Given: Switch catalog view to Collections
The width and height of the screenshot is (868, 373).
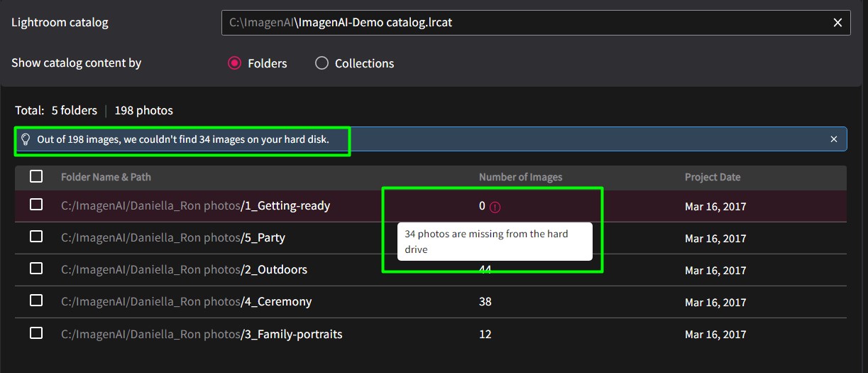Looking at the screenshot, I should click(x=322, y=63).
